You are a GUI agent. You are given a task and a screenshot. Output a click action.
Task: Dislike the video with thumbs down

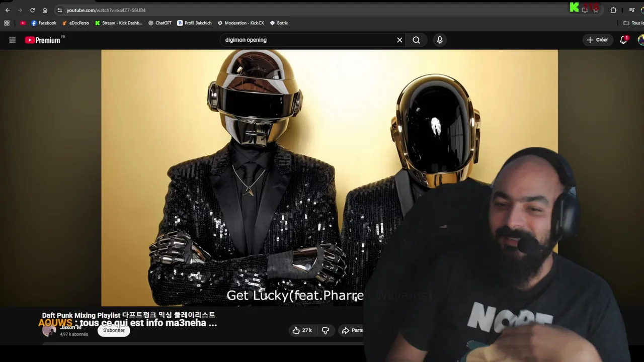click(326, 330)
